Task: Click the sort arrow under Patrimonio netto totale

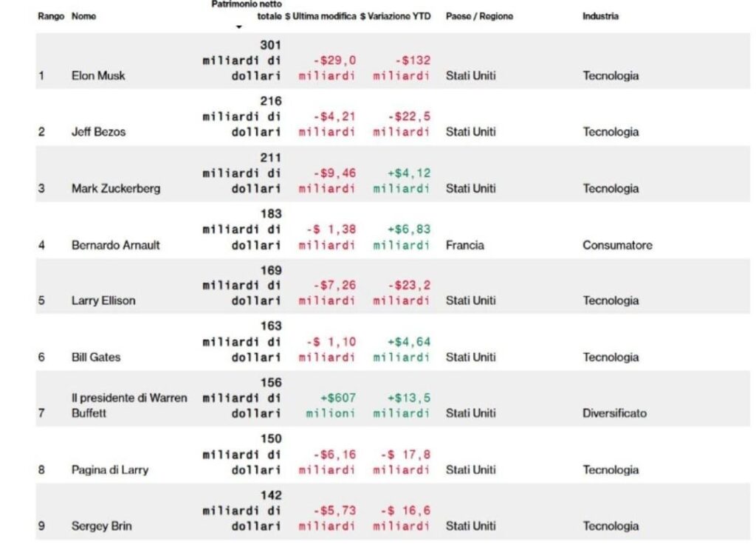Action: click(238, 27)
